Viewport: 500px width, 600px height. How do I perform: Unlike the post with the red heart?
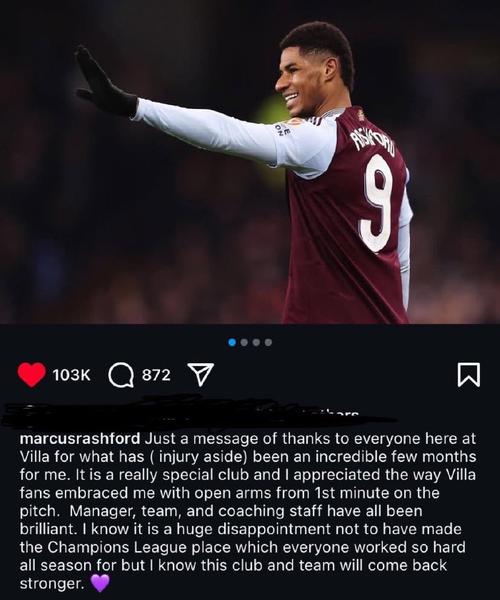(x=32, y=375)
